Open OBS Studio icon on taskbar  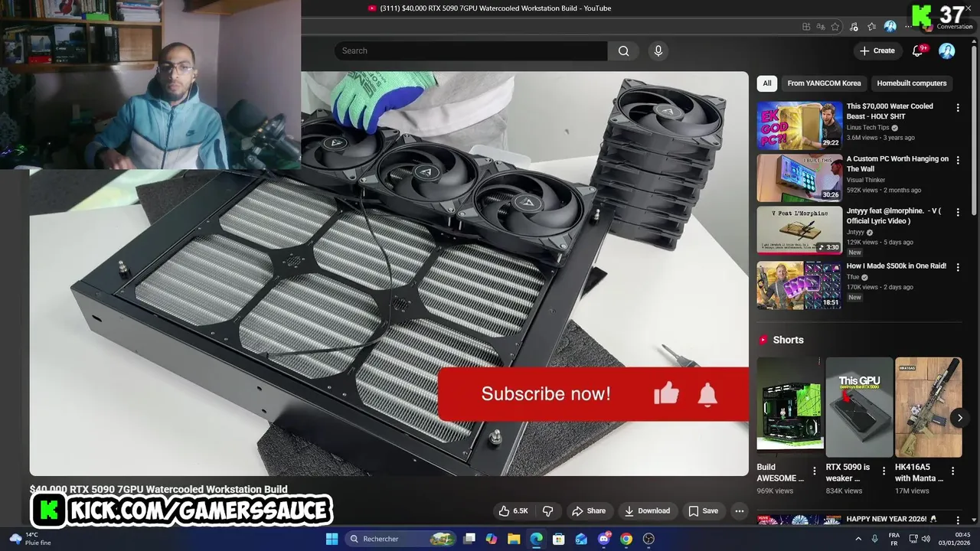(649, 539)
